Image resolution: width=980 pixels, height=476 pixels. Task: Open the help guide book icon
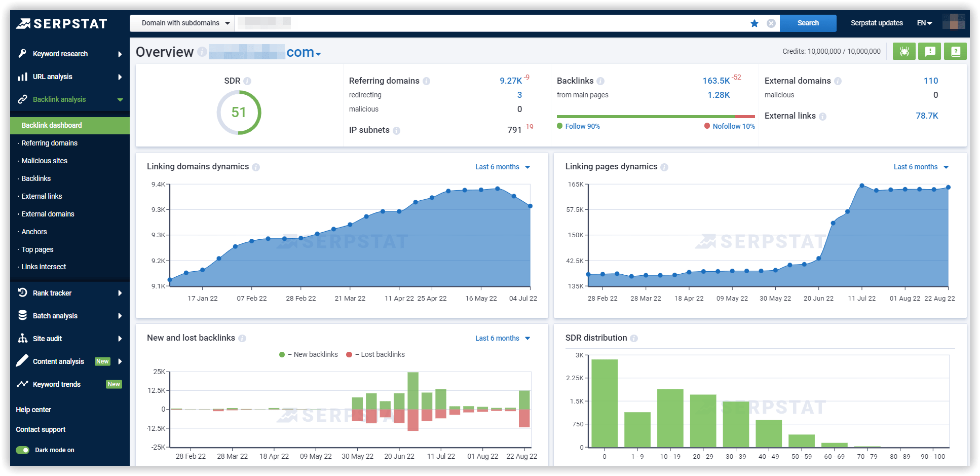click(x=955, y=51)
